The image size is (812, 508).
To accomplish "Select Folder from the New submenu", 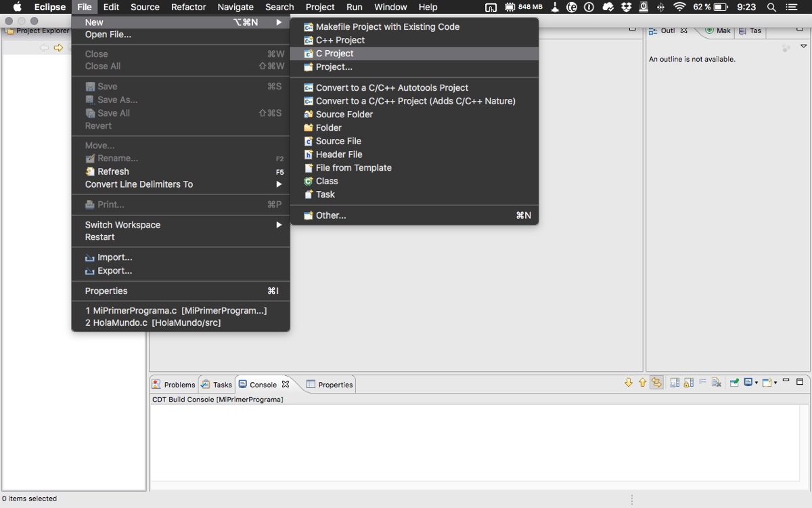I will coord(414,128).
